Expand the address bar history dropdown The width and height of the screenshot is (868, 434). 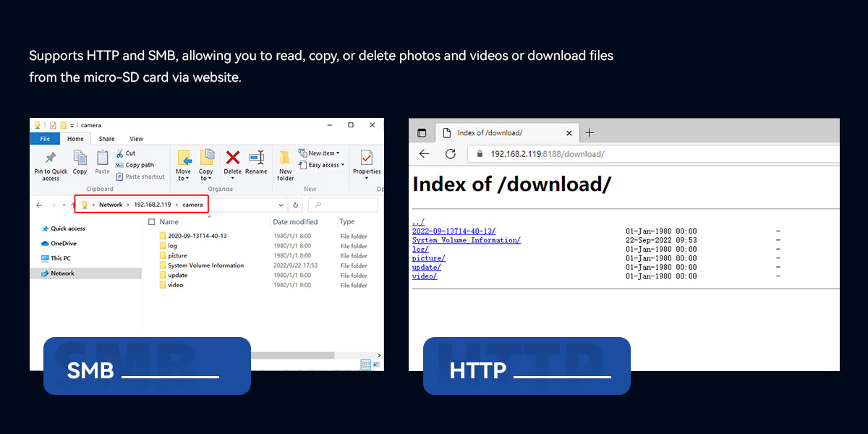(x=281, y=205)
